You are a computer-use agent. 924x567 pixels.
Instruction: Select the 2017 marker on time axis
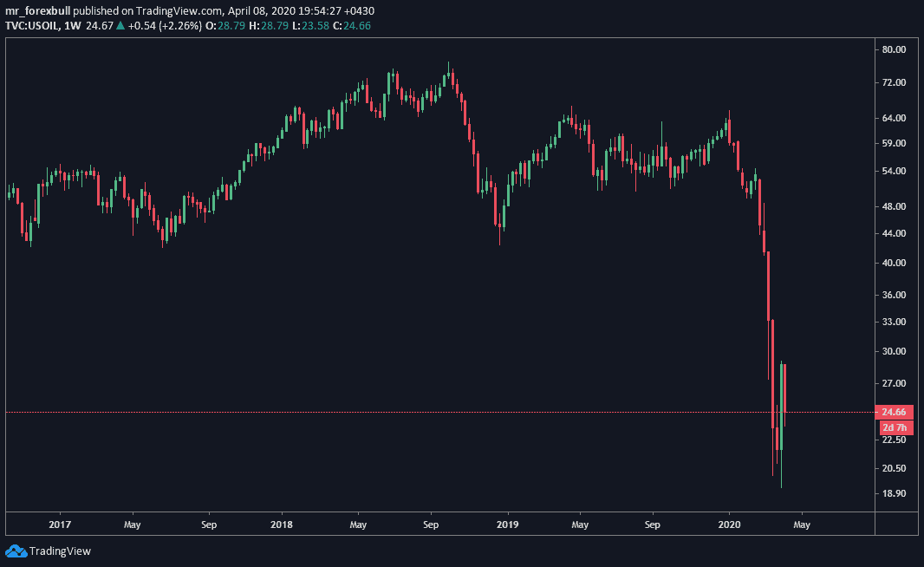click(60, 525)
